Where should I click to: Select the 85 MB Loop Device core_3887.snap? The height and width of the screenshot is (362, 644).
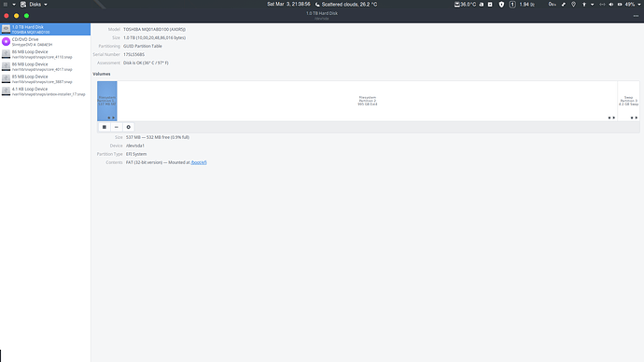tap(45, 78)
